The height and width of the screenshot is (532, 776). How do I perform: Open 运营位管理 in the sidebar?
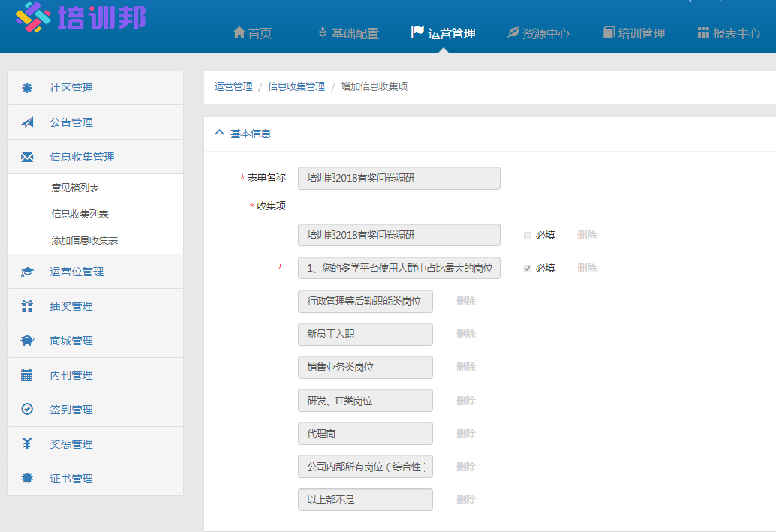(x=95, y=272)
